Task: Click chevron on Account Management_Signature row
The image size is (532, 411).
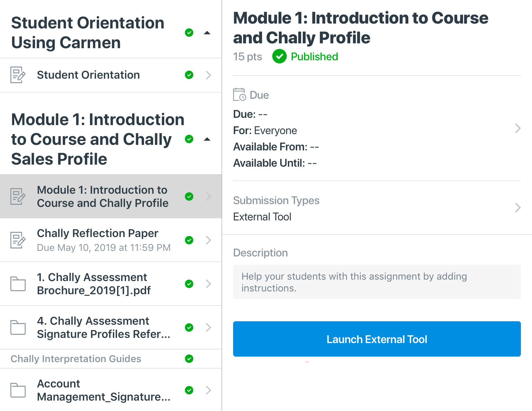Action: 209,390
